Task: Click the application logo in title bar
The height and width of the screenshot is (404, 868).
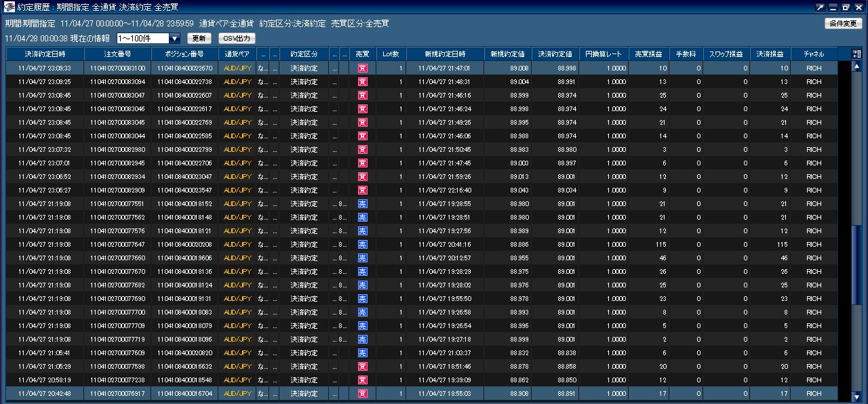Action: coord(9,7)
